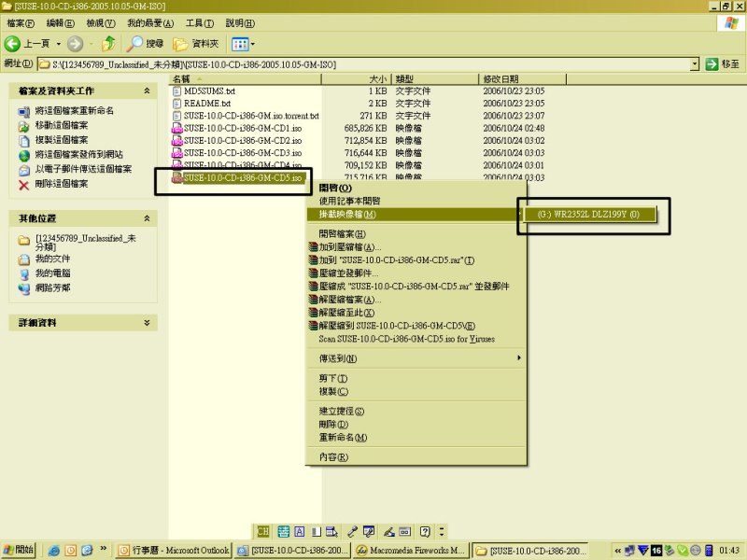Expand the 傳送到(N) submenu
Screen dimensions: 747x560
416,358
